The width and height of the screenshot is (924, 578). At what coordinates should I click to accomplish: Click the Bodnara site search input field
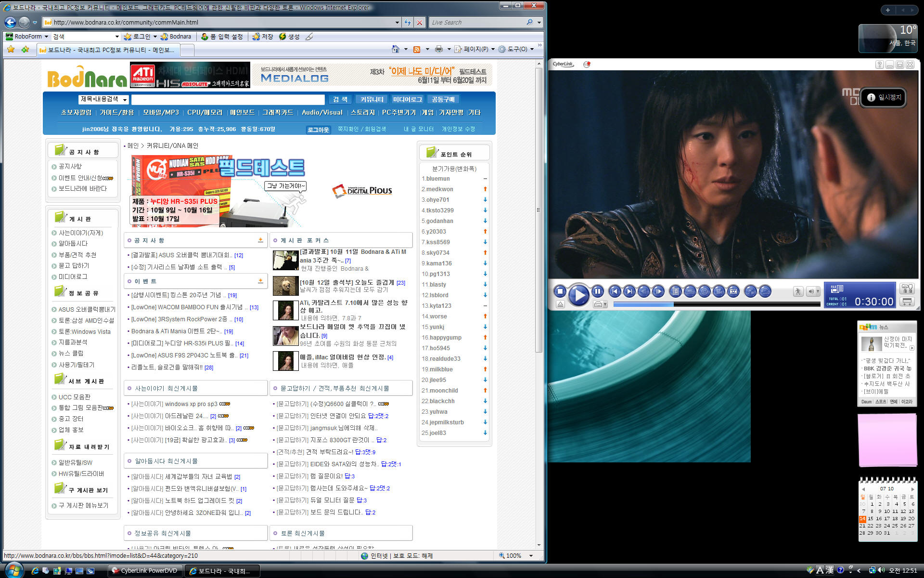[x=228, y=99]
